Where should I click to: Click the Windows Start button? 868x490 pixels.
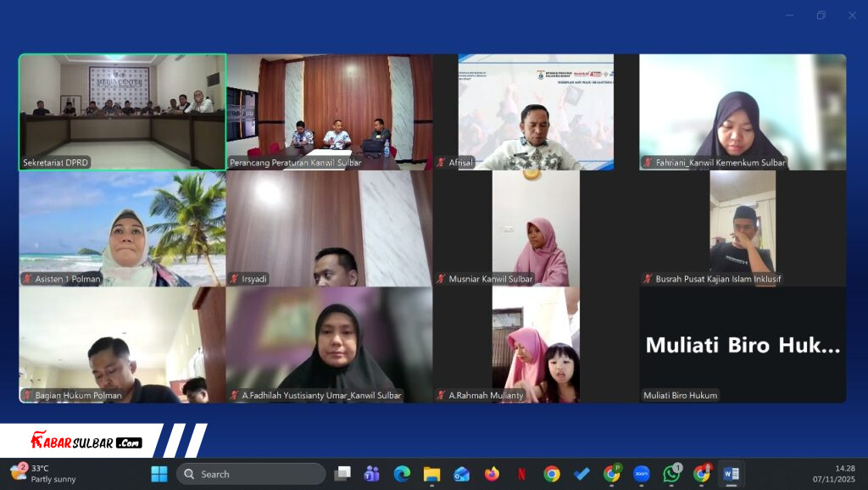tap(159, 474)
